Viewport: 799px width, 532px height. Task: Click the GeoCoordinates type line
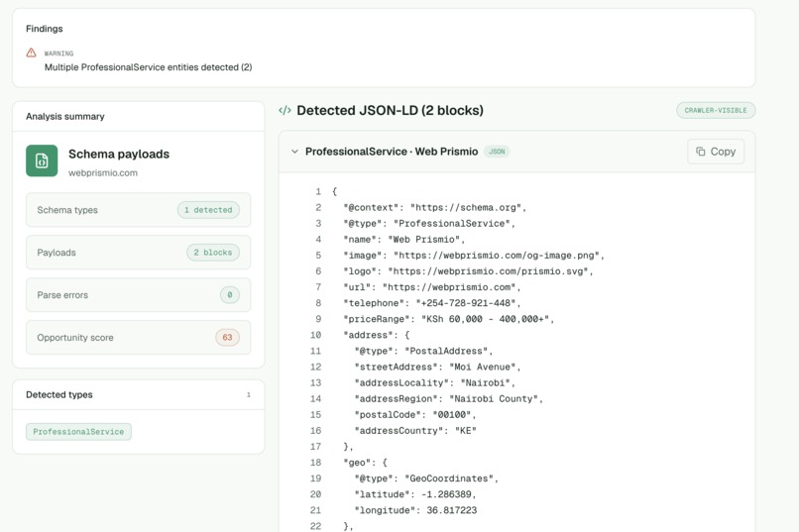tap(426, 479)
